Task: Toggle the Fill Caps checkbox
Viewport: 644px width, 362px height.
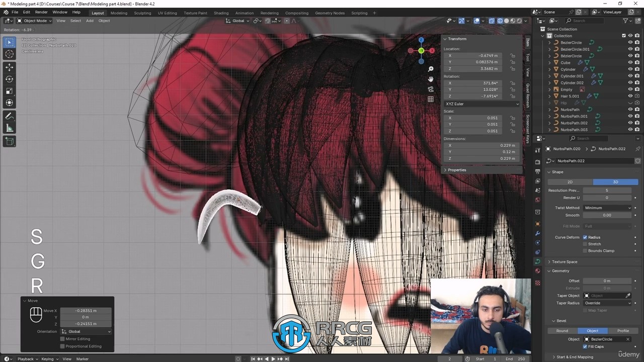Action: click(x=585, y=346)
